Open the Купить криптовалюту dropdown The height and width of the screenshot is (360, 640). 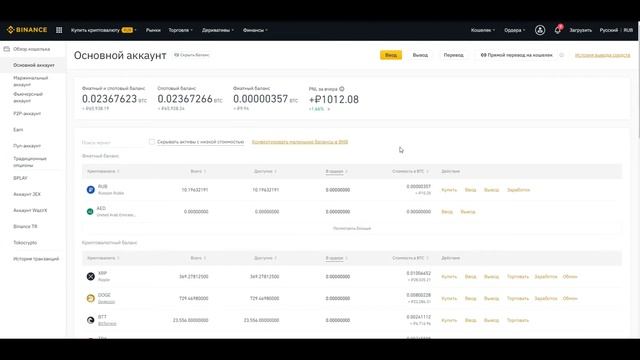click(104, 30)
